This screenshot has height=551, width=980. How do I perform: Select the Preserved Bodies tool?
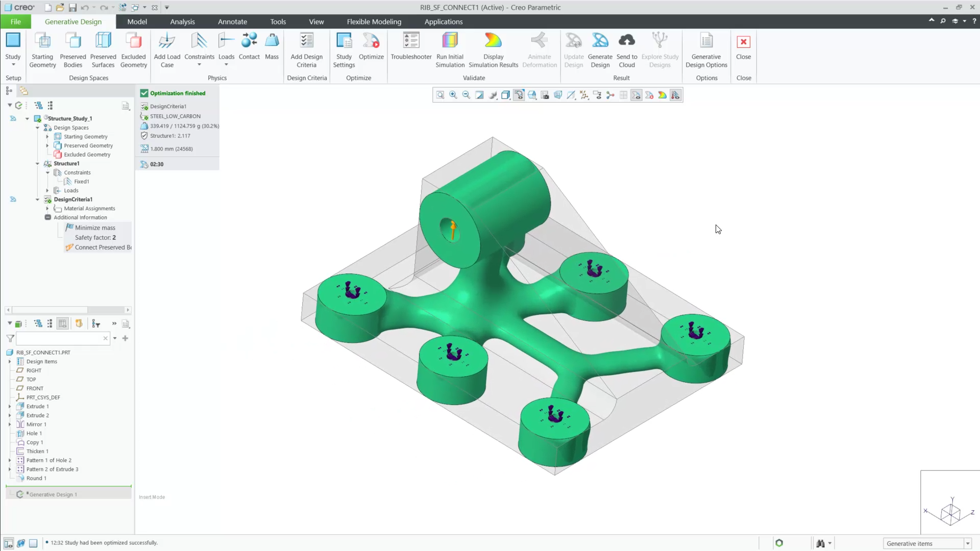[73, 50]
